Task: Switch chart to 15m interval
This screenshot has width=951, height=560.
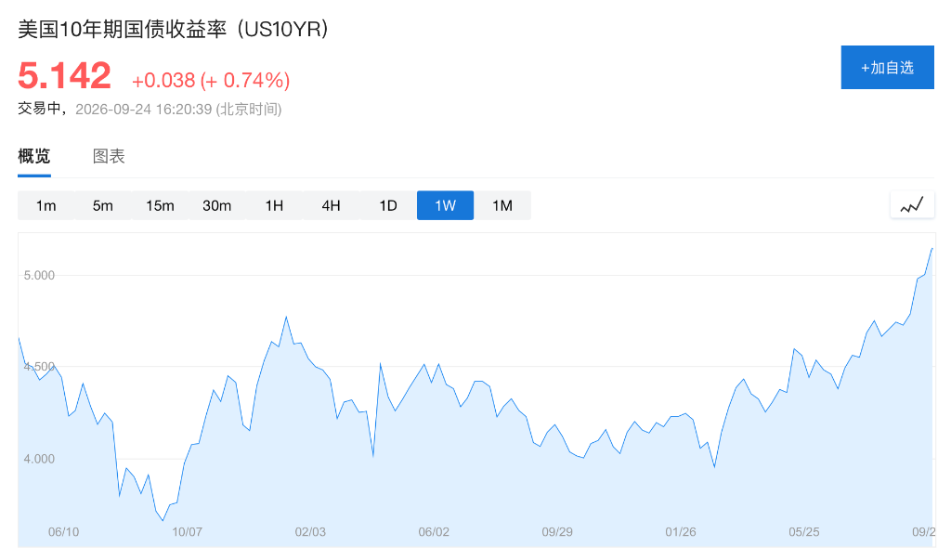Action: (x=160, y=205)
